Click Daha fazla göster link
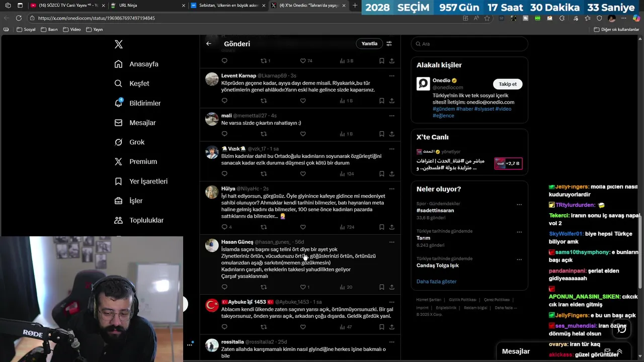Image resolution: width=644 pixels, height=362 pixels. tap(437, 282)
